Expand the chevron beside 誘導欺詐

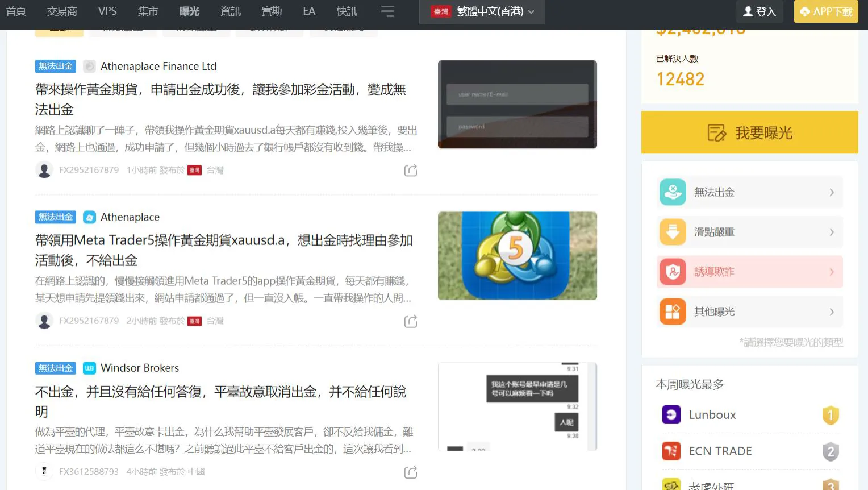(832, 272)
